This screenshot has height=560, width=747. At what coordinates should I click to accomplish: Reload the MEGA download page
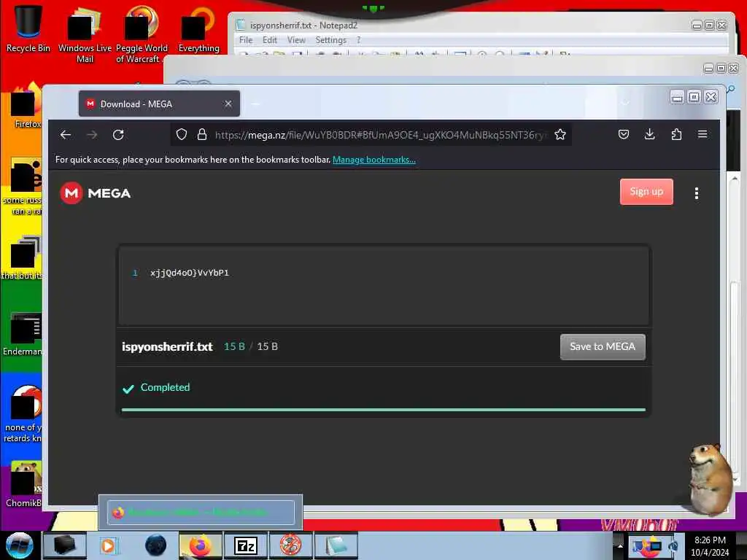[x=119, y=135]
